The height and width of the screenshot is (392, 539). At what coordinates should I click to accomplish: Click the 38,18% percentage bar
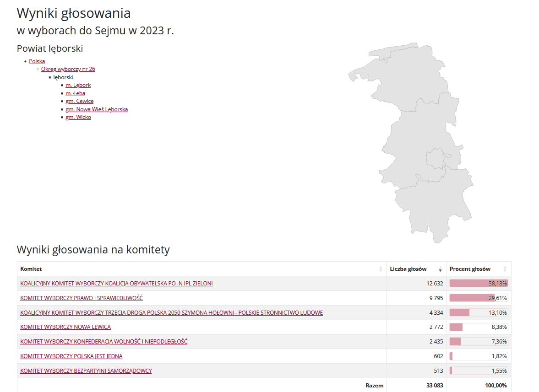coord(479,284)
